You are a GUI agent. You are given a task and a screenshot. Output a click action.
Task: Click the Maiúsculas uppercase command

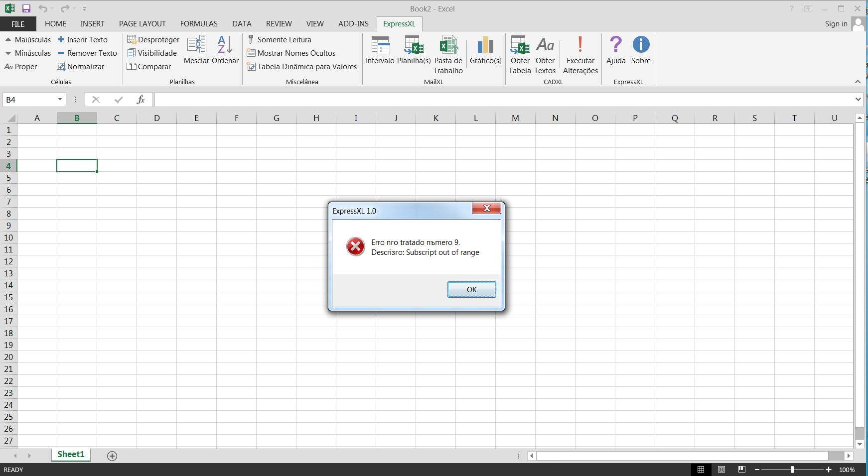click(28, 40)
